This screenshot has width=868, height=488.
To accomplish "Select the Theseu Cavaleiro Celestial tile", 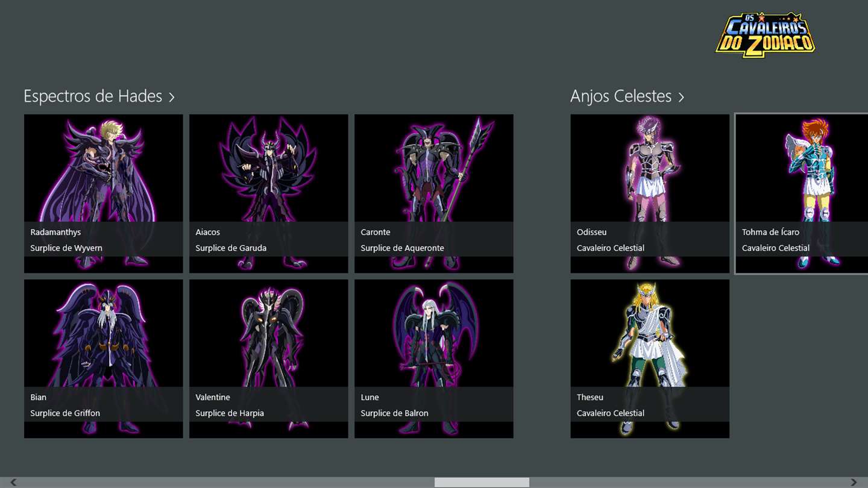I will click(x=650, y=358).
